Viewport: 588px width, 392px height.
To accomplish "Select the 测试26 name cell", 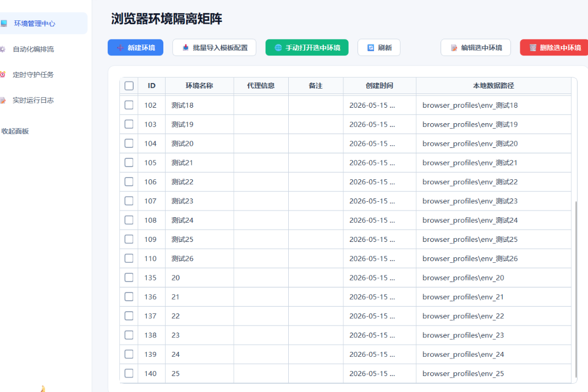I will click(200, 258).
